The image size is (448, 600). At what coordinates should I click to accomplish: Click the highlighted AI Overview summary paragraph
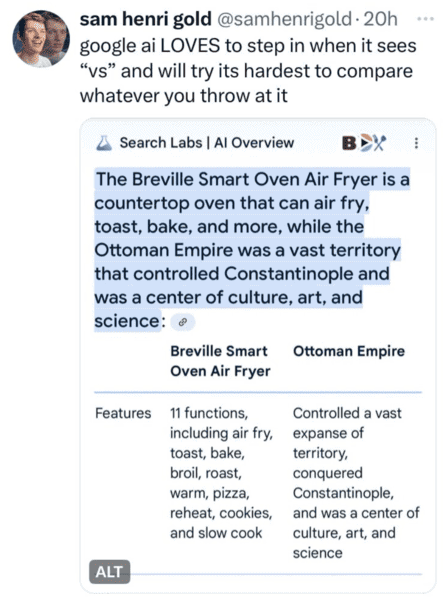(252, 249)
